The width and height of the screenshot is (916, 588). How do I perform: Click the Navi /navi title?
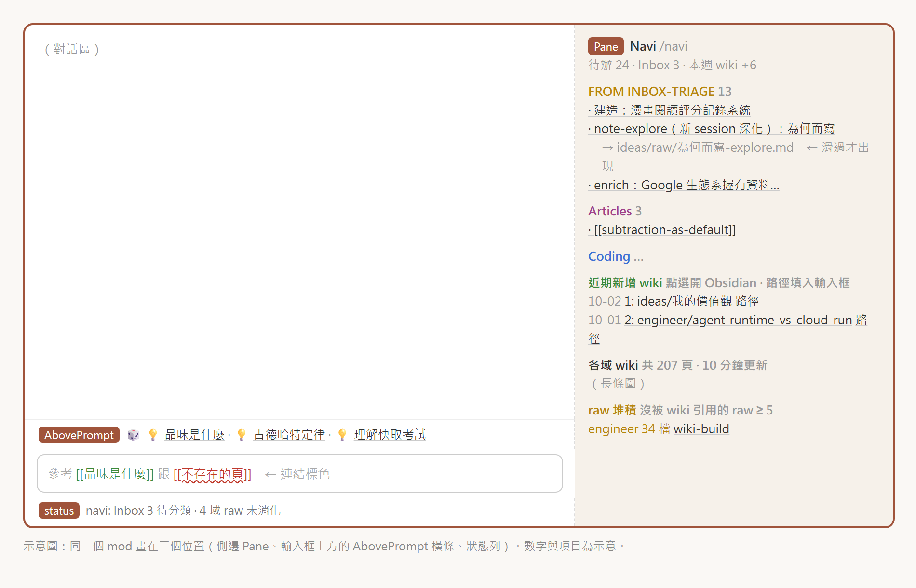[659, 46]
